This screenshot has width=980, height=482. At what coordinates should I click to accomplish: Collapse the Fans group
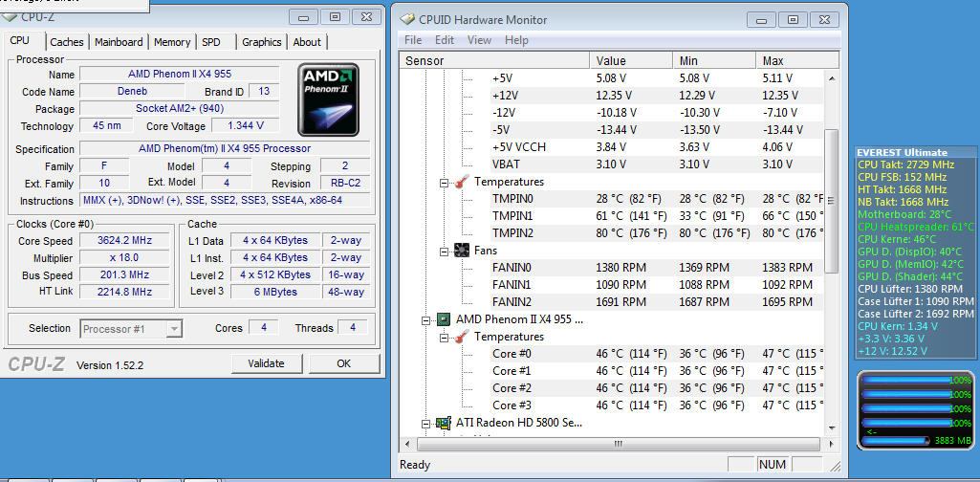[445, 252]
